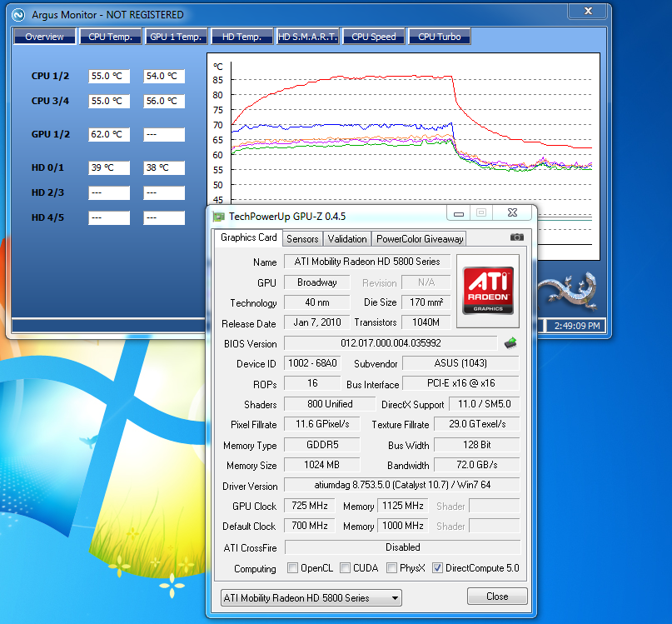The image size is (672, 624).
Task: Click the GPU 1/2 temperature value 62.0 °C
Action: (109, 134)
